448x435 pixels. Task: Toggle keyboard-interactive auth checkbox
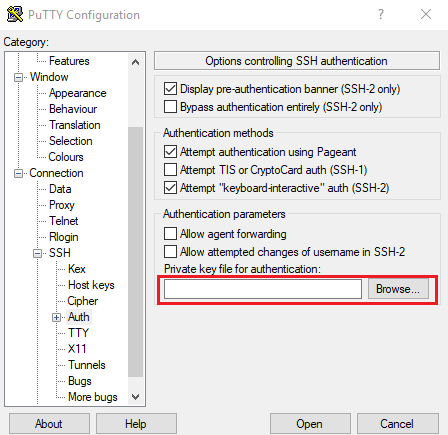tap(170, 188)
